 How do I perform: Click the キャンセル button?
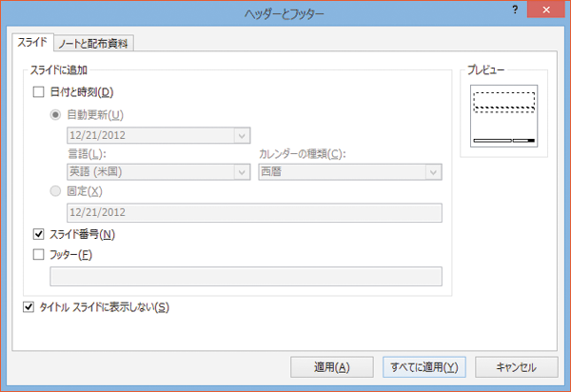[x=517, y=367]
